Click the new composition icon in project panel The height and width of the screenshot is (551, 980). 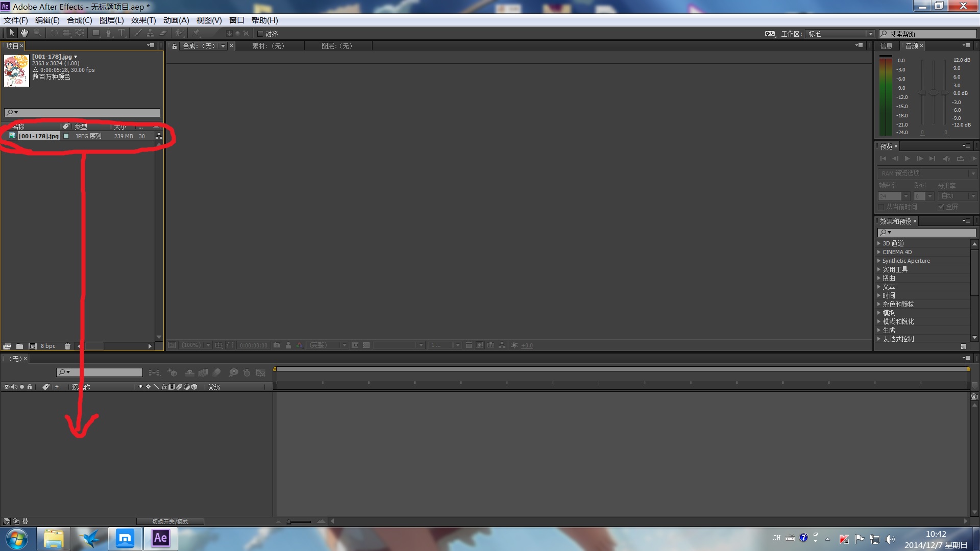pyautogui.click(x=32, y=346)
